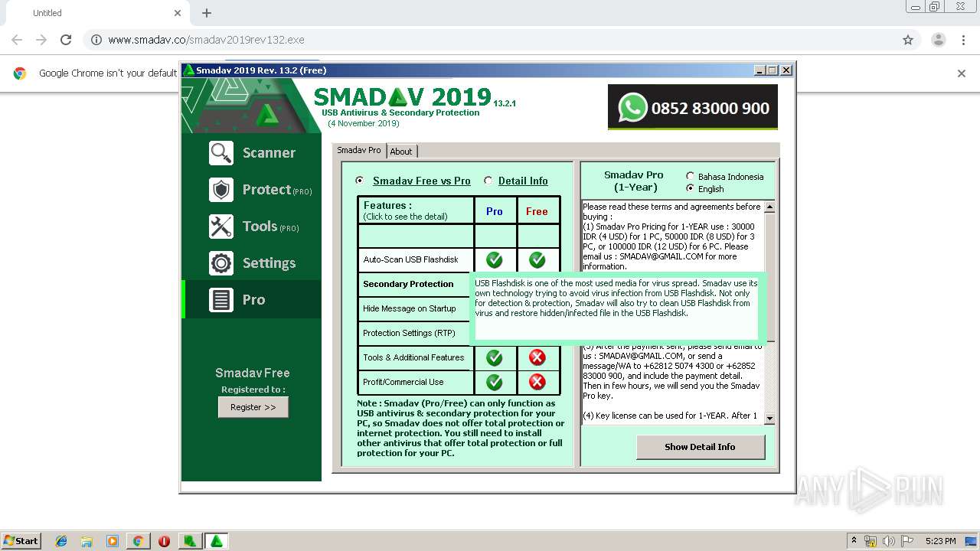Bookmark this page with the star icon
The height and width of the screenshot is (551, 980).
[x=908, y=40]
